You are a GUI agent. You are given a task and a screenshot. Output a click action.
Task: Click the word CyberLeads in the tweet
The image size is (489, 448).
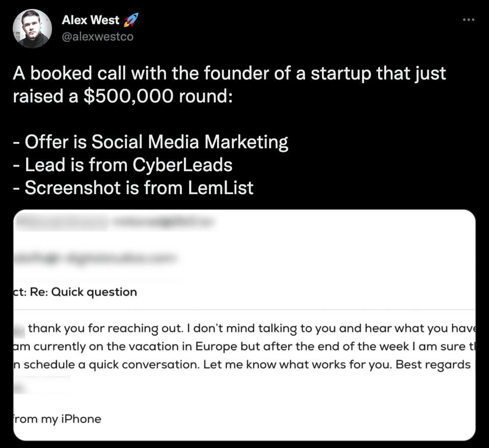click(182, 165)
